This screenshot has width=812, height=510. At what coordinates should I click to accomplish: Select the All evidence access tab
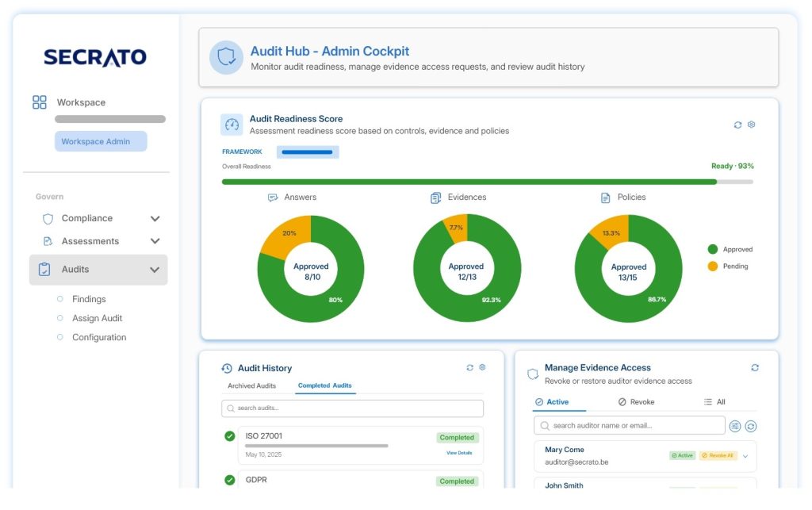click(714, 402)
